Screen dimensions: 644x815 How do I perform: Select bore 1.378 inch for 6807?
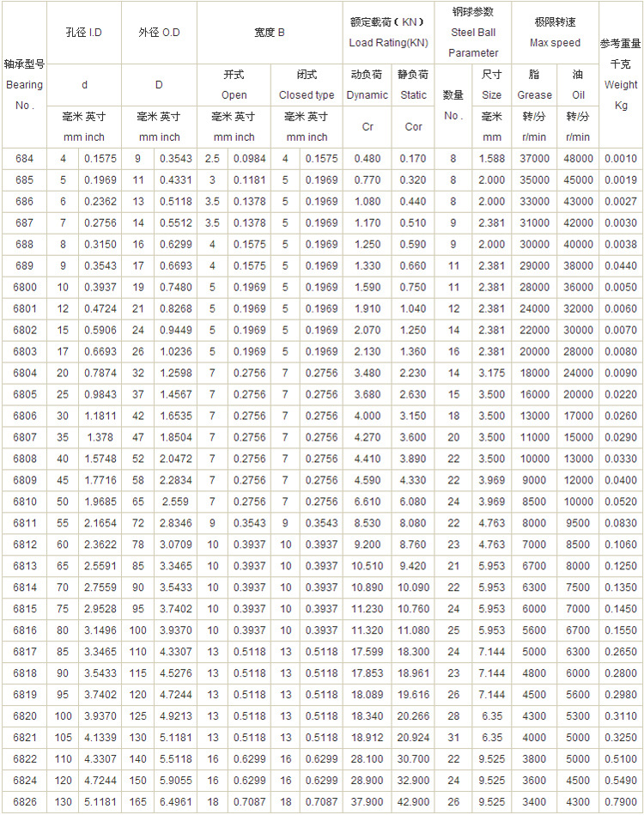pyautogui.click(x=100, y=438)
